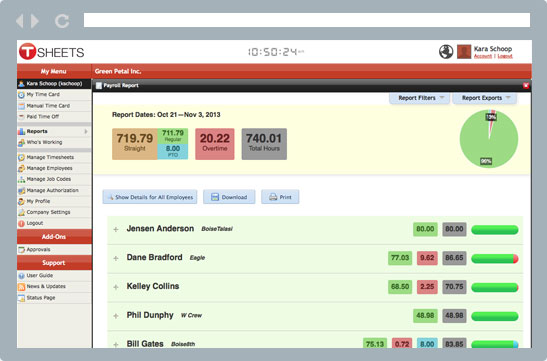Click the Who's Working icon
The image size is (547, 361).
[21, 143]
